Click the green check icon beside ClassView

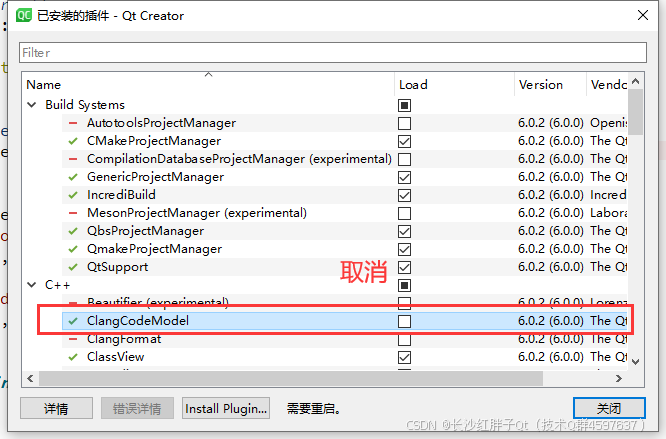point(73,357)
